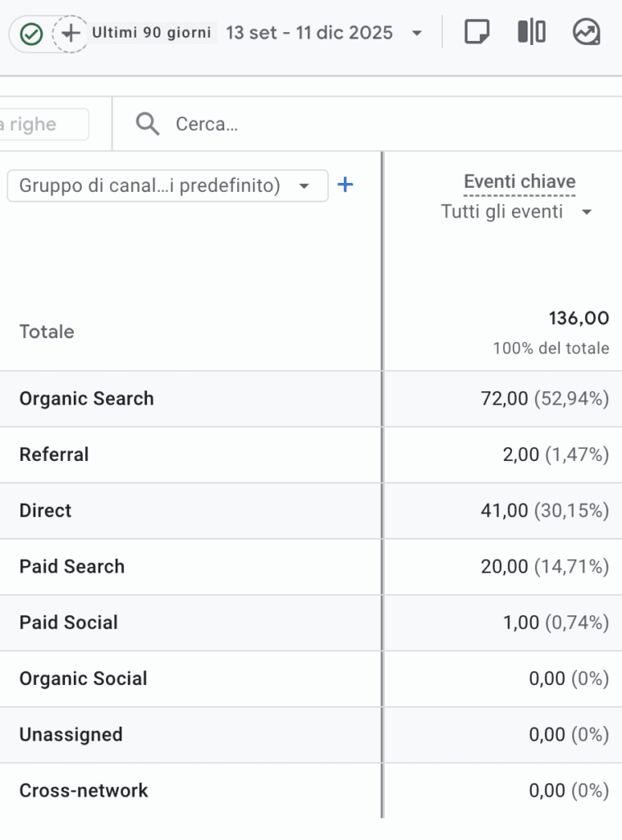Toggle the compare columns icon
The width and height of the screenshot is (622, 840).
pyautogui.click(x=531, y=33)
